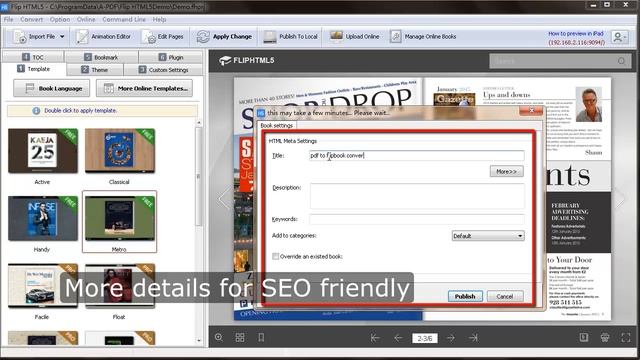Viewport: 640px width, 360px height.
Task: Flip to previous page with left arrow
Action: (x=224, y=199)
